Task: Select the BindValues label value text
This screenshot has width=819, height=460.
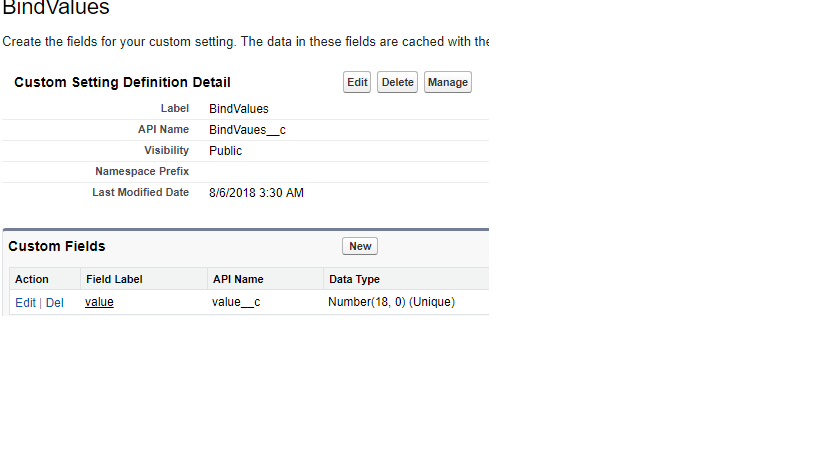Action: click(x=238, y=108)
